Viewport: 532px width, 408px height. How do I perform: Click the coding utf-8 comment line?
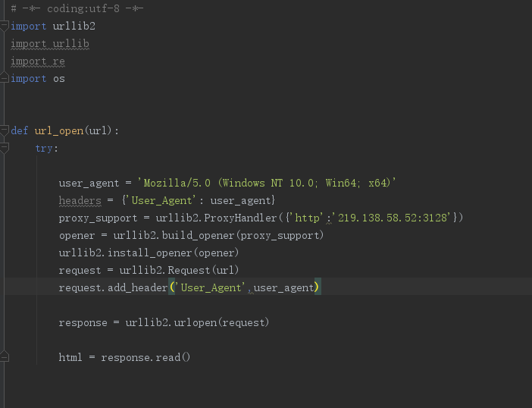[76, 8]
